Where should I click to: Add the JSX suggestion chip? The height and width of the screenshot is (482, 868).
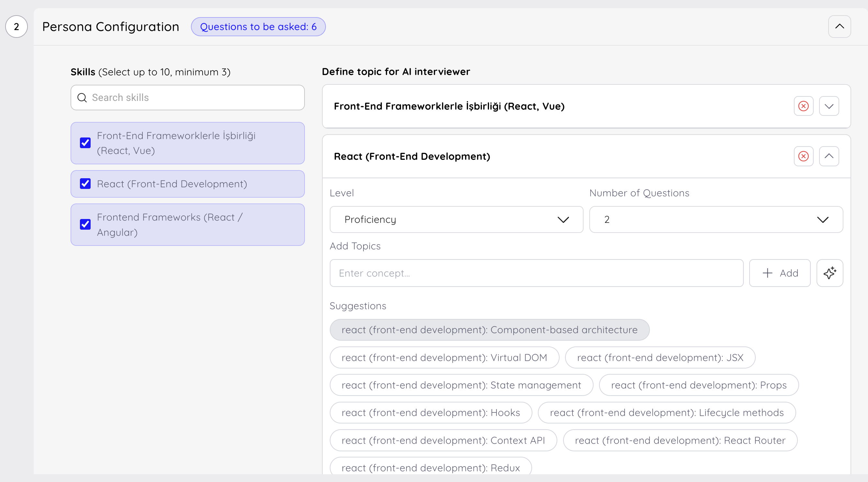coord(660,357)
